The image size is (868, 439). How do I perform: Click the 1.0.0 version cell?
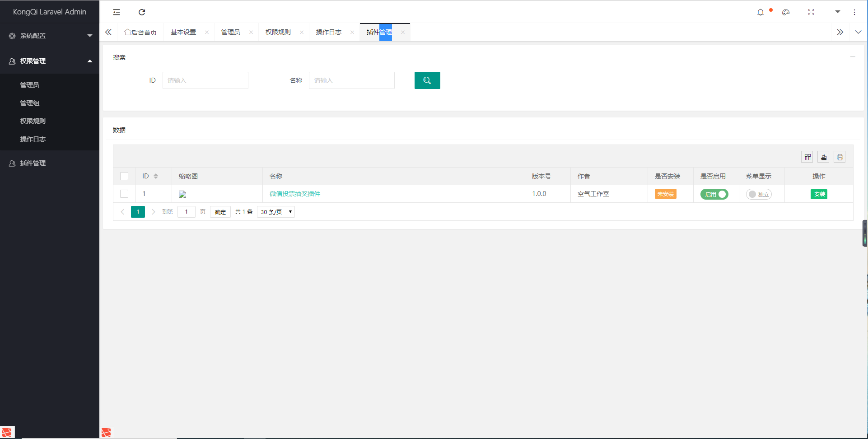[x=547, y=194]
